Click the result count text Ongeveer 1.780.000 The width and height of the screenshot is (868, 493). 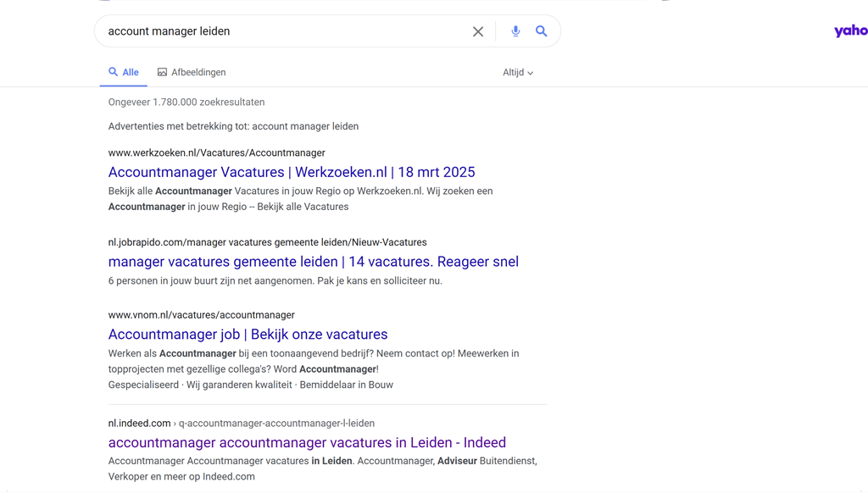click(186, 102)
